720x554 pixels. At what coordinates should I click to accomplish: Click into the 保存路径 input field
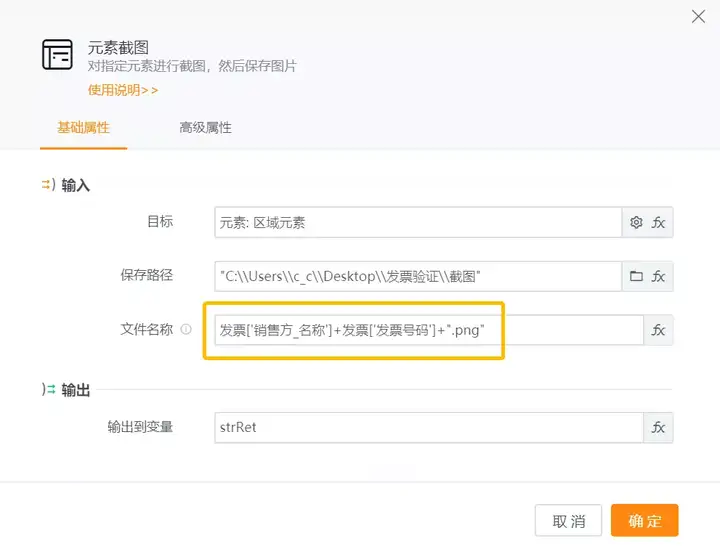[418, 276]
